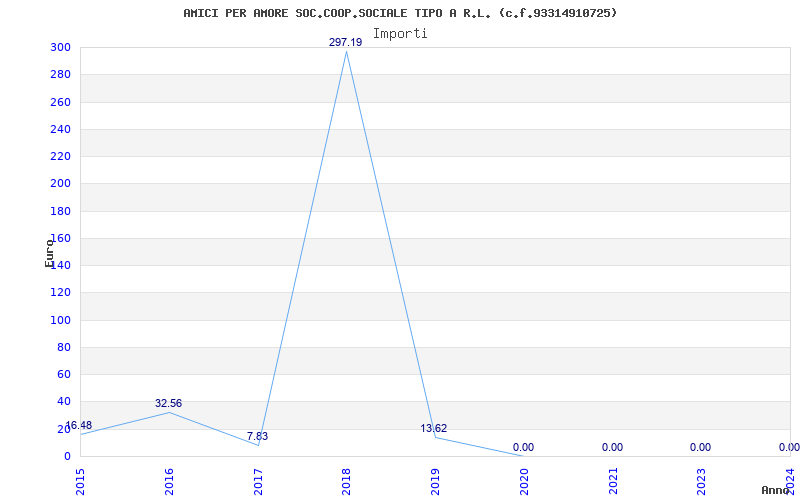Click the 280 y-axis tick label
Viewport: 800px width, 500px height.
point(60,75)
